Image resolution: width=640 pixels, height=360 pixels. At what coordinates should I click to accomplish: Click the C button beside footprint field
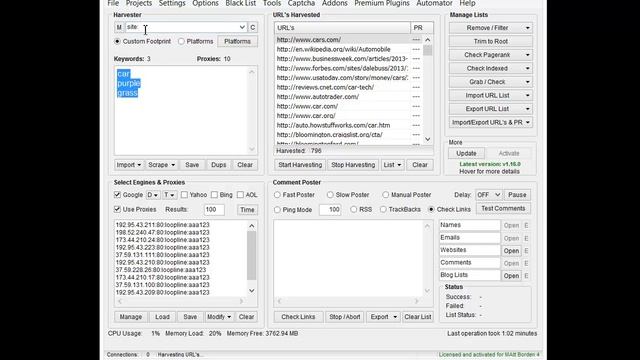(x=253, y=27)
